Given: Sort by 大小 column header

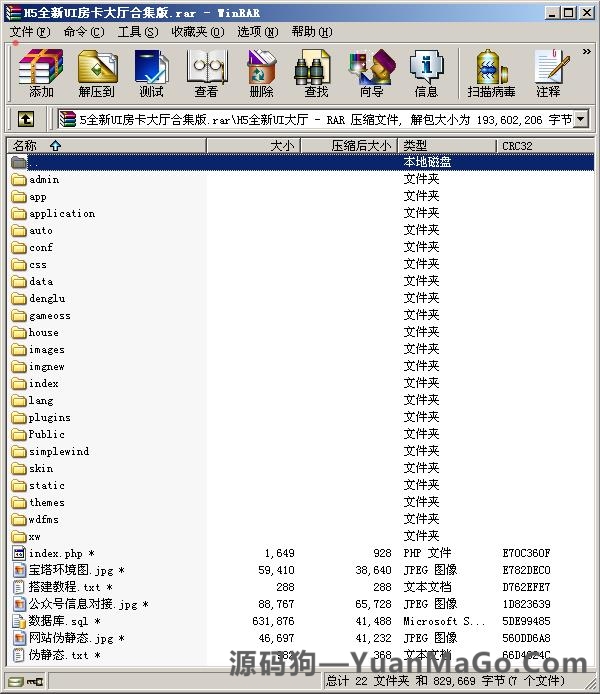Looking at the screenshot, I should click(x=254, y=146).
